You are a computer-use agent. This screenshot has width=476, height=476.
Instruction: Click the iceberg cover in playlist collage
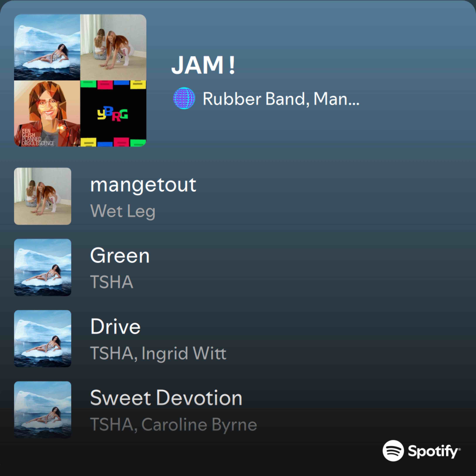click(47, 47)
